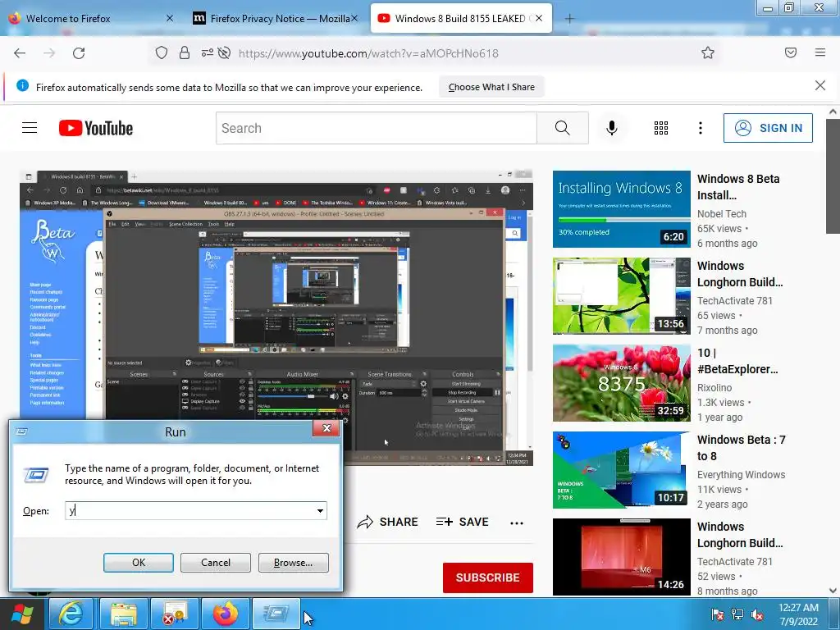The height and width of the screenshot is (630, 840).
Task: Click Firefox icon in taskbar
Action: (226, 614)
